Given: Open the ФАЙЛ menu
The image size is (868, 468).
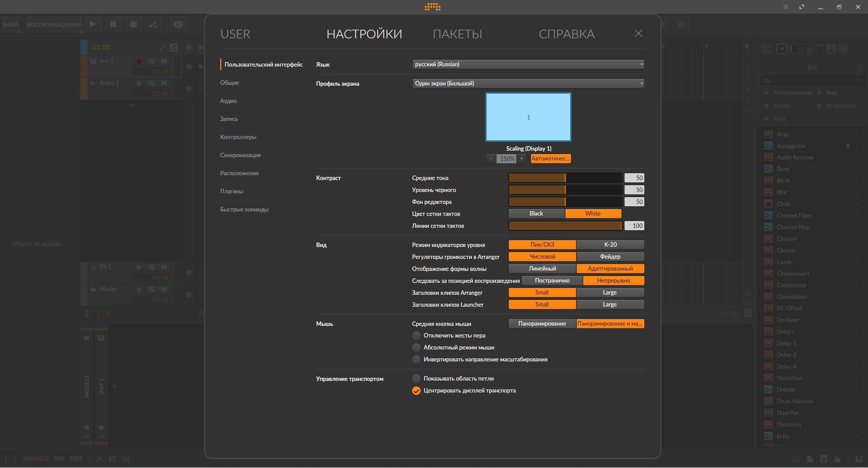Looking at the screenshot, I should pos(10,25).
